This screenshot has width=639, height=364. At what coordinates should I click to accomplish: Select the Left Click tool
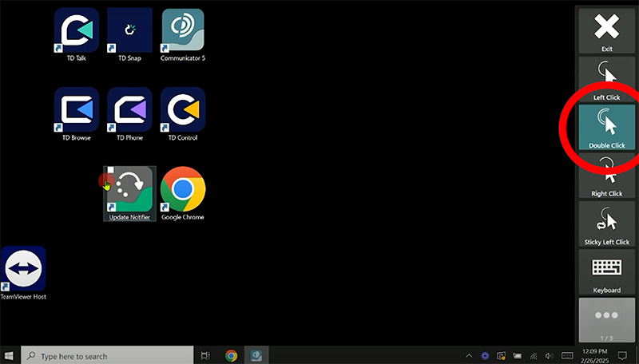607,78
